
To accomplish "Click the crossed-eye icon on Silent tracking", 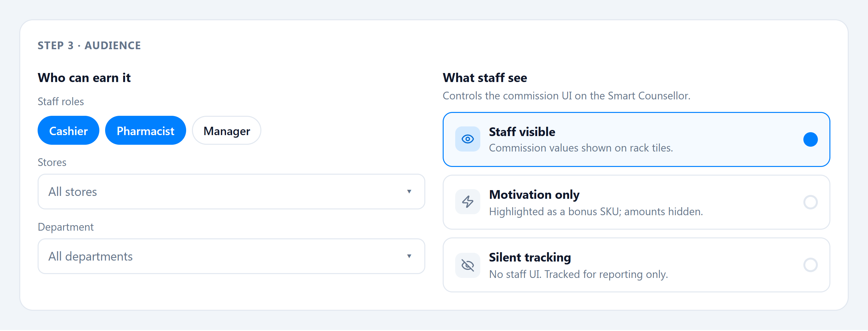I will 467,265.
